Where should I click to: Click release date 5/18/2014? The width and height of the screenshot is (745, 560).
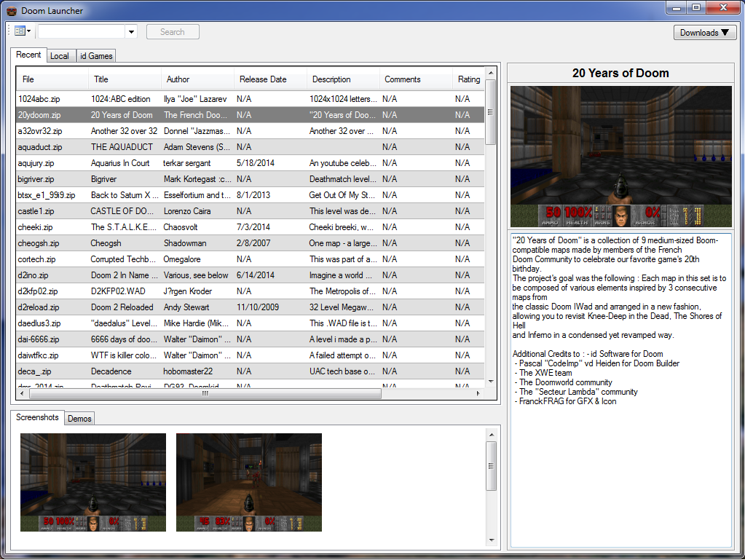point(256,163)
